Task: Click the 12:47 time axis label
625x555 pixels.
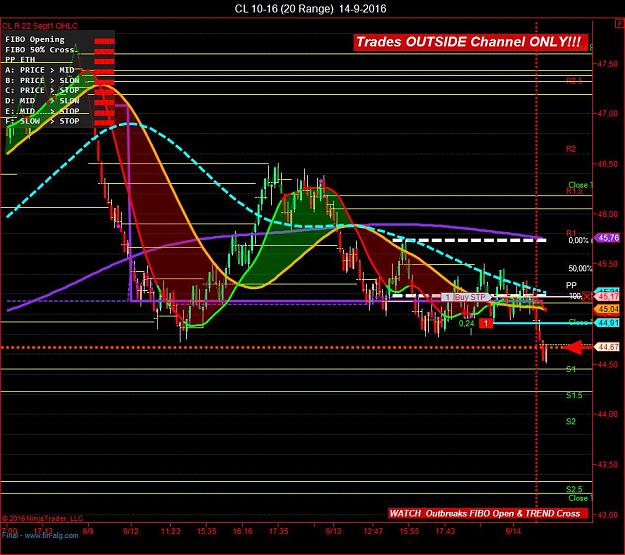Action: (373, 531)
